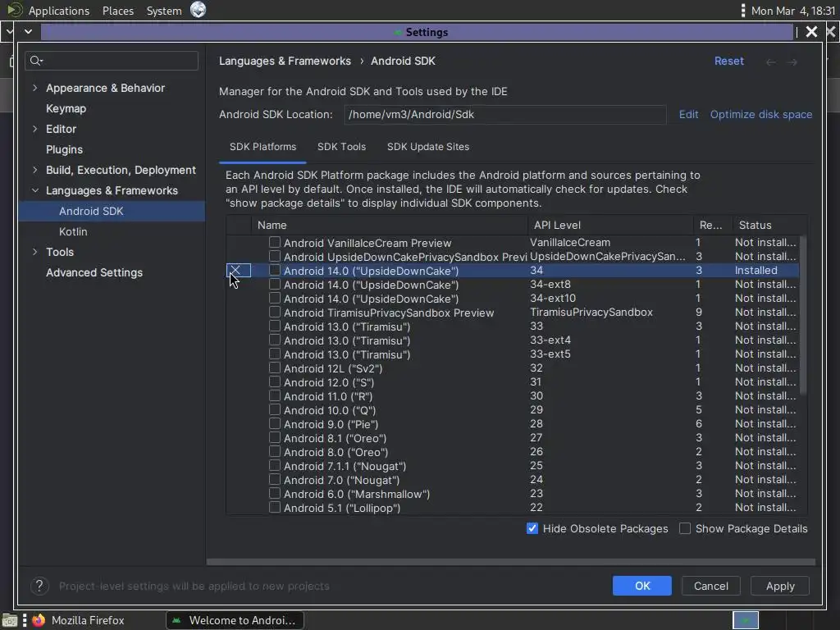Select the Android 7.1.1 ("Nougat") row

[513, 466]
